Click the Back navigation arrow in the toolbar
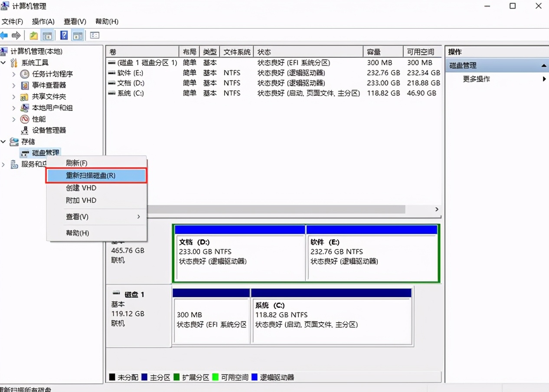This screenshot has height=392, width=549. [x=5, y=35]
